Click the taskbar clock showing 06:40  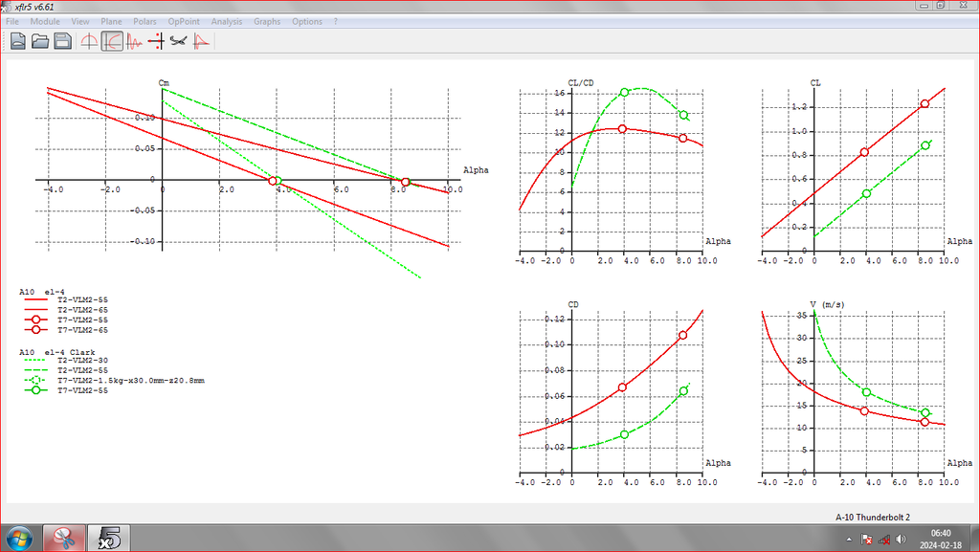[940, 539]
